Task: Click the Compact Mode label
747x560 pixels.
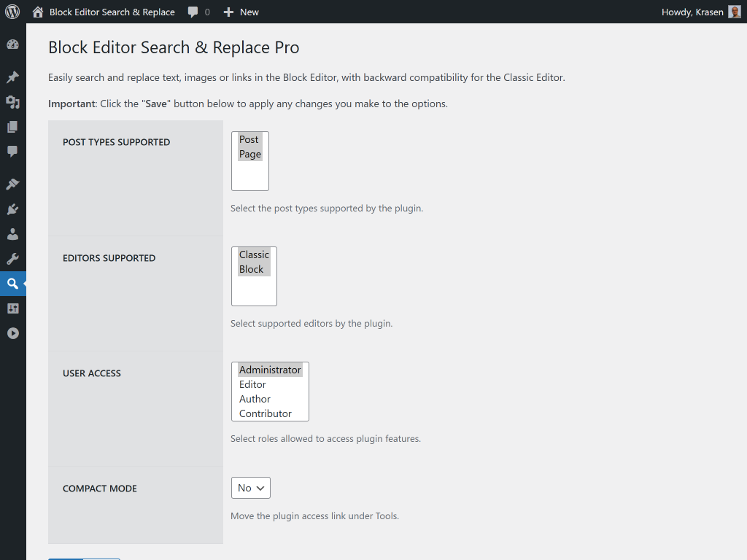Action: pos(100,489)
